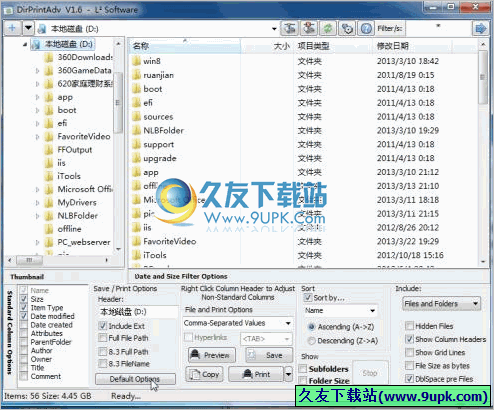The width and height of the screenshot is (494, 410).
Task: Expand the drive path combo box arrow
Action: coord(274,29)
